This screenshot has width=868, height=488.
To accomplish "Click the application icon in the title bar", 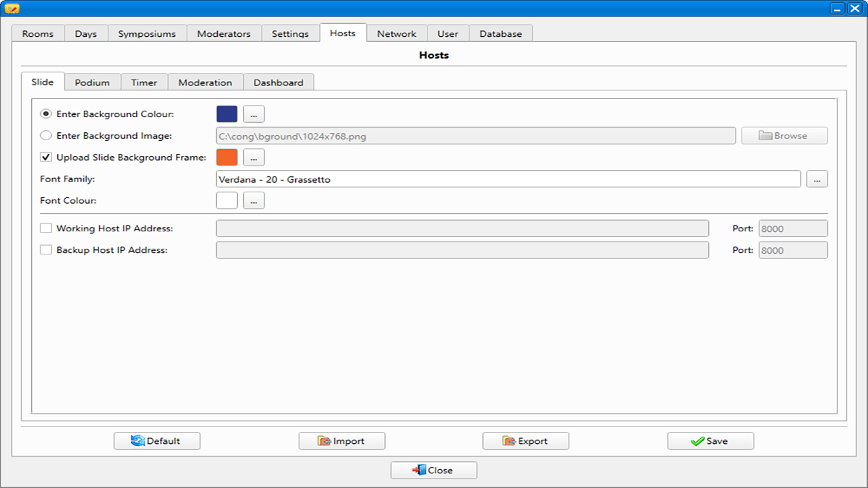I will [12, 8].
